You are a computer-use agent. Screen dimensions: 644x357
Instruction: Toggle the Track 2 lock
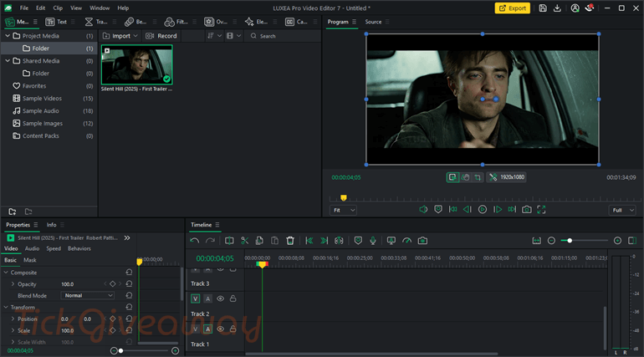233,298
